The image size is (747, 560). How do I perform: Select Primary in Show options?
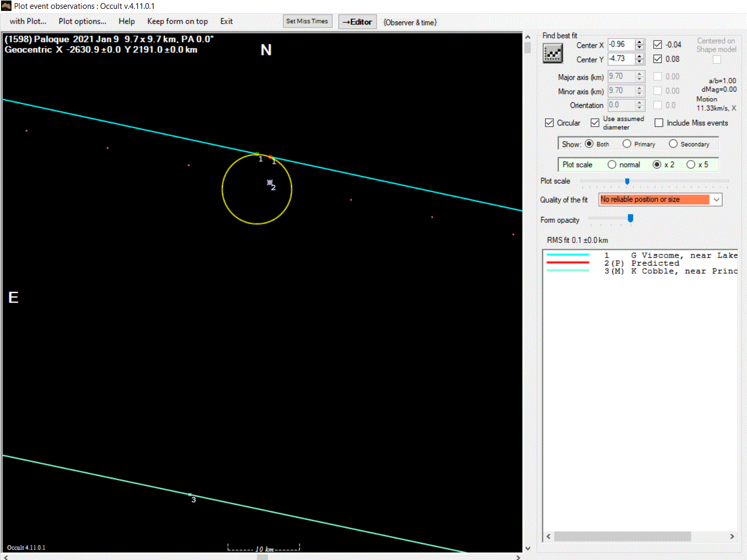click(x=627, y=144)
